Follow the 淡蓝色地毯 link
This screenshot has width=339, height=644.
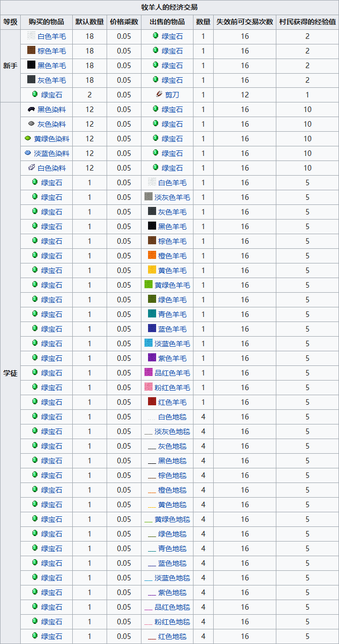click(172, 578)
